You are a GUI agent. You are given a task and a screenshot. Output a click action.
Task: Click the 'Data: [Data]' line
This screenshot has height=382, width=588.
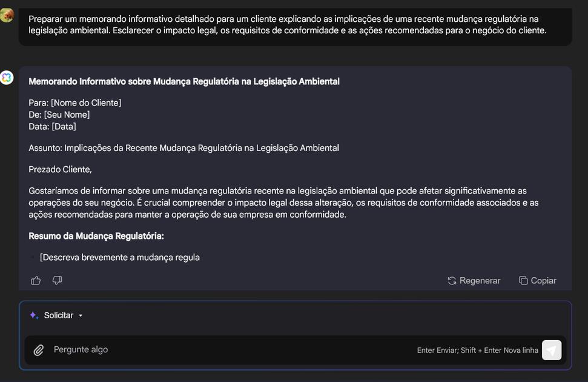[52, 127]
